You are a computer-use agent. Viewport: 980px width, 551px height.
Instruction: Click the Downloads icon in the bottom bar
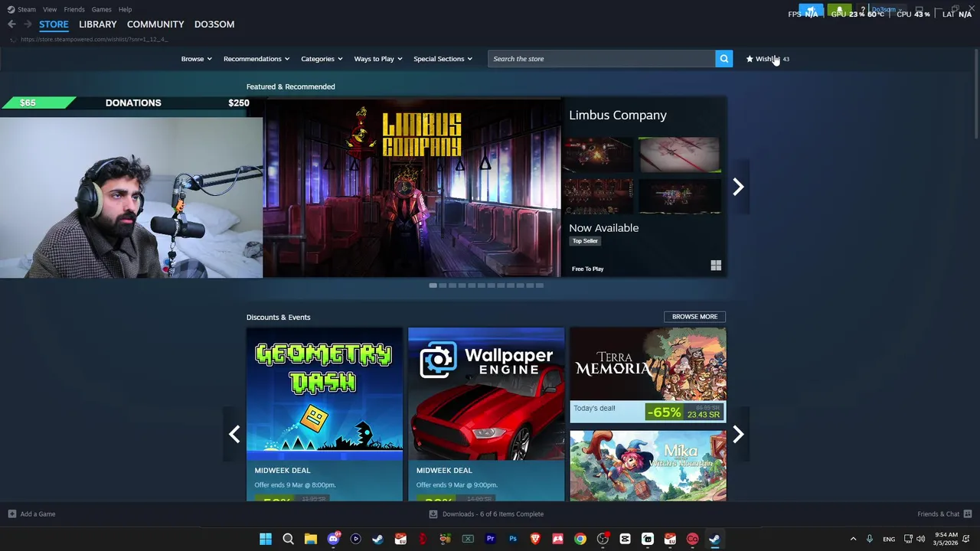click(x=433, y=514)
